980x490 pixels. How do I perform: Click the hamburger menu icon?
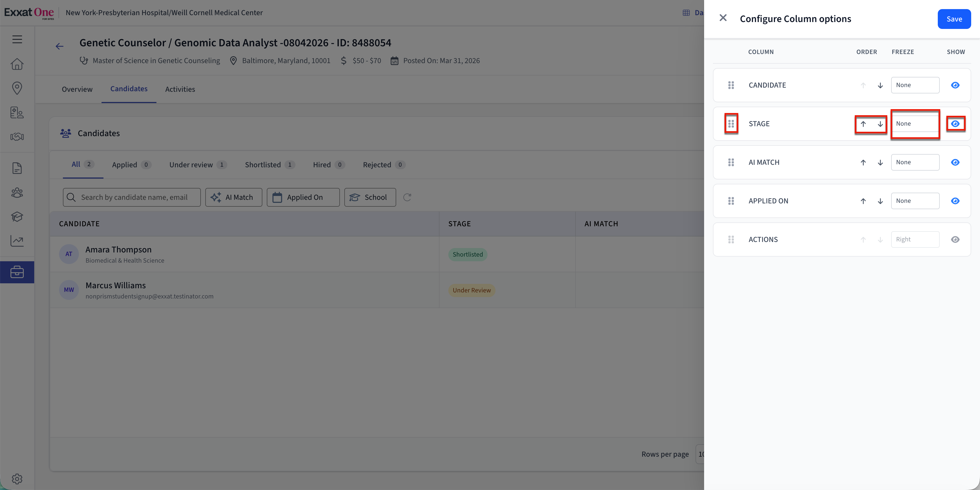click(x=17, y=39)
